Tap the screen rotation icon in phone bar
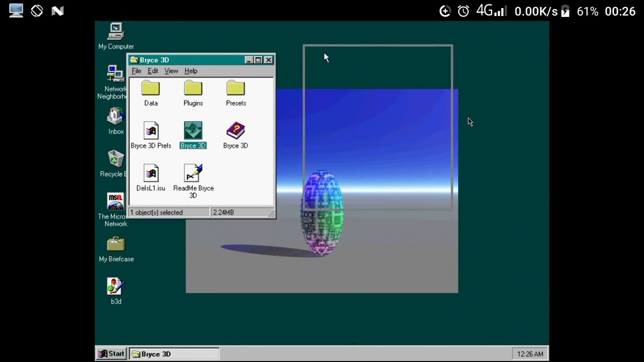 [x=37, y=11]
